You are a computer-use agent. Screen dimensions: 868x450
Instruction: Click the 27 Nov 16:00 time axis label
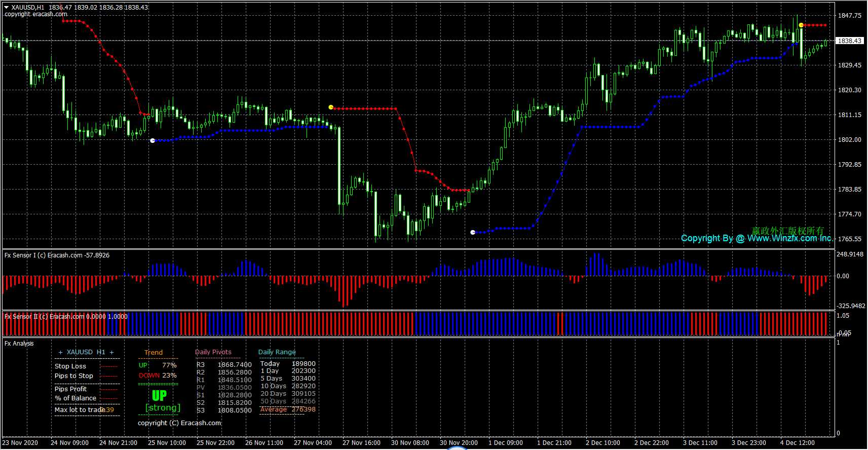point(361,442)
